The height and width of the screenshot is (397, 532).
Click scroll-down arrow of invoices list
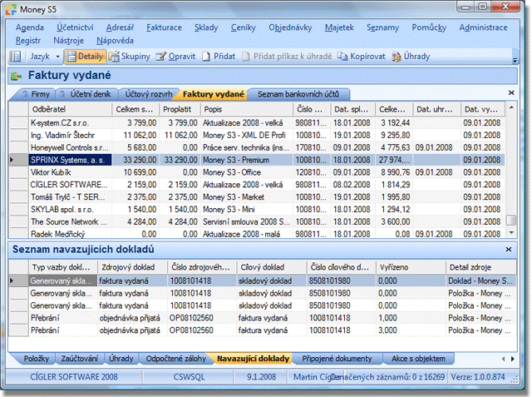tap(511, 233)
